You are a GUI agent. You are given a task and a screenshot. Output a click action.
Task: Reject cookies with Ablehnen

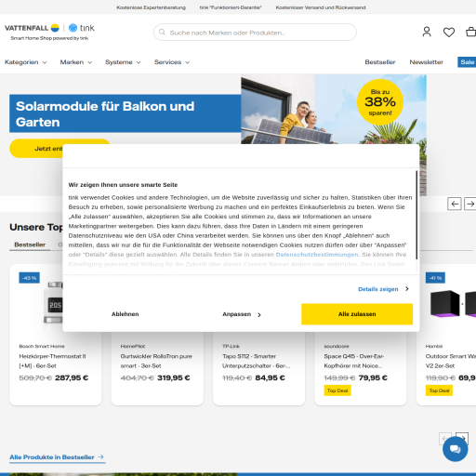click(x=125, y=314)
